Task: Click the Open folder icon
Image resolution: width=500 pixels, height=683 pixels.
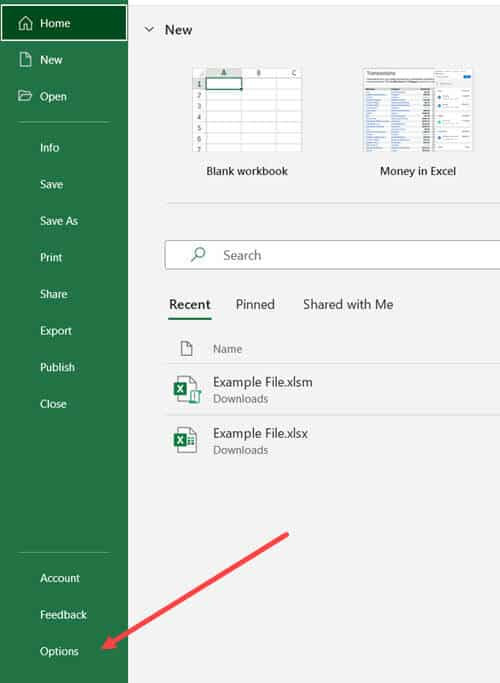Action: (25, 96)
